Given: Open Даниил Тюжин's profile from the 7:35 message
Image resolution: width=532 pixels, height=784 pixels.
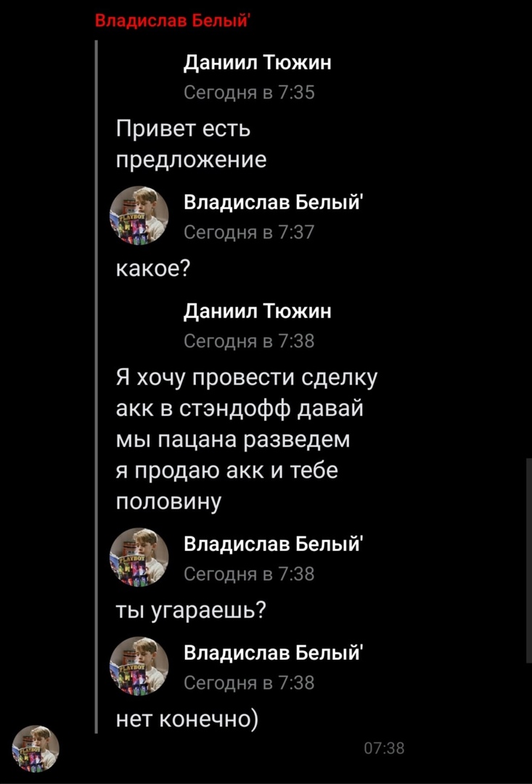Looking at the screenshot, I should click(257, 63).
